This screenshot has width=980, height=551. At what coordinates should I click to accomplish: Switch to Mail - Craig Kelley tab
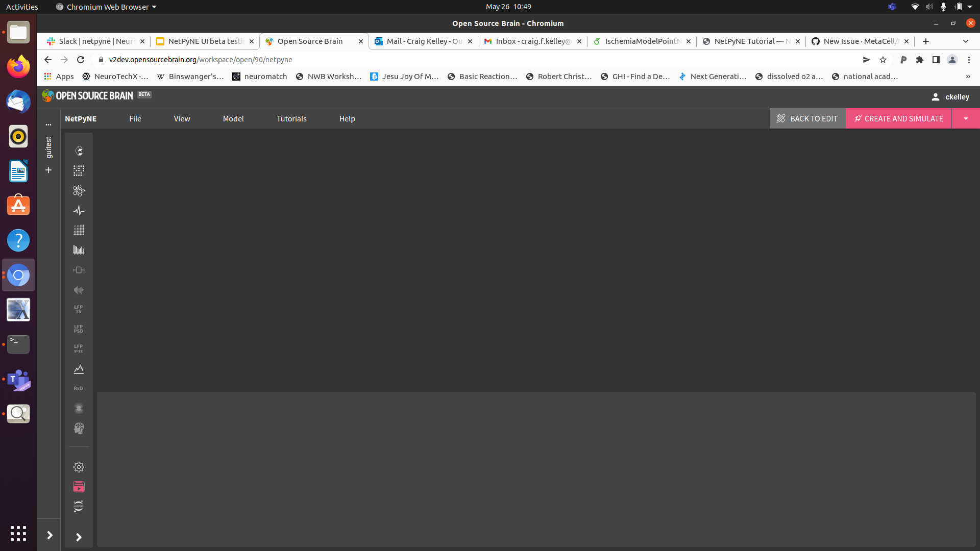coord(423,41)
